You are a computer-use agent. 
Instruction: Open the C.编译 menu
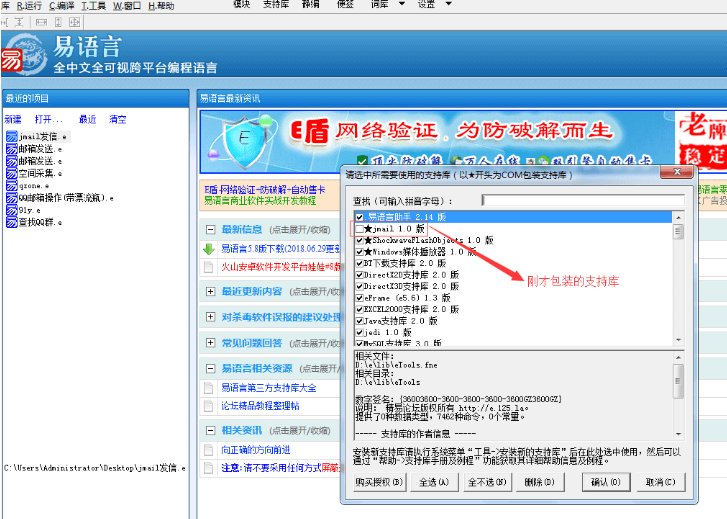[x=62, y=6]
